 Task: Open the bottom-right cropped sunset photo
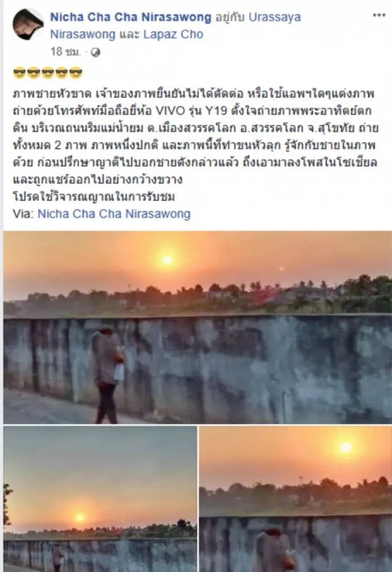tap(295, 499)
